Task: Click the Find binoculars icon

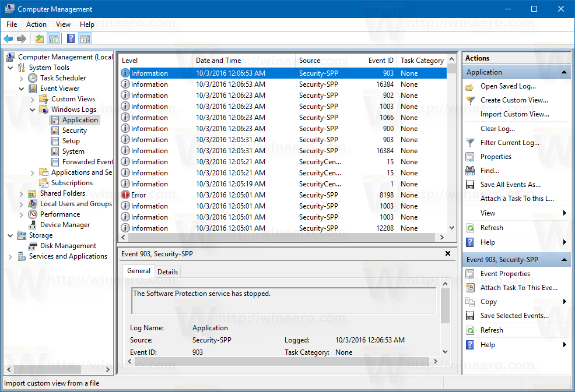Action: 469,170
